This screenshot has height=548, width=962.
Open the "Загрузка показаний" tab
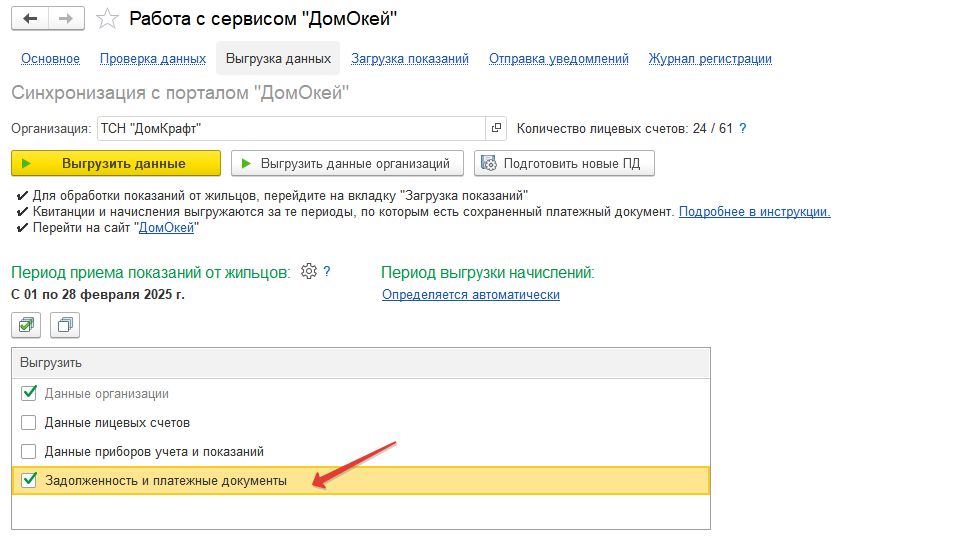(x=410, y=58)
